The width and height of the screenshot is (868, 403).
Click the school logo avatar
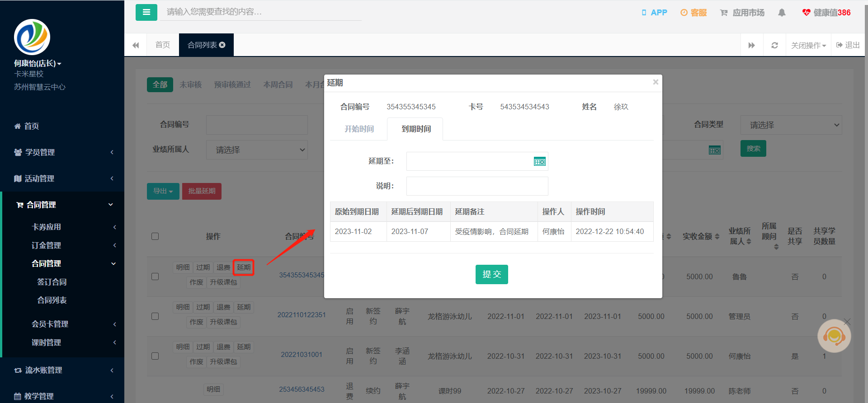pos(32,37)
